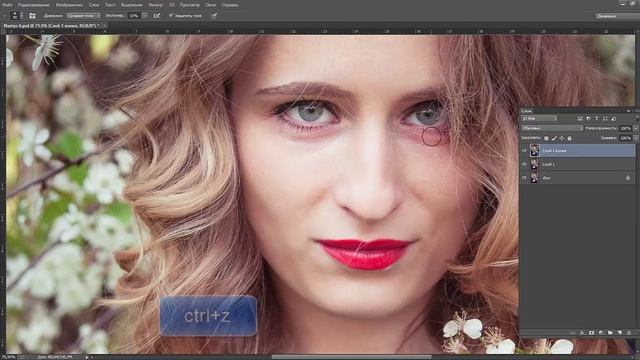Filter layers by shape layers icon

pyautogui.click(x=605, y=118)
